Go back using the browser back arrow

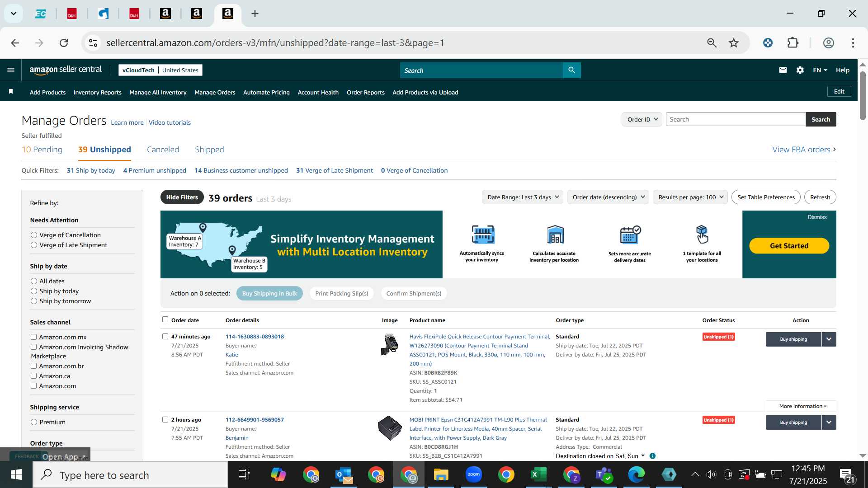click(x=15, y=43)
